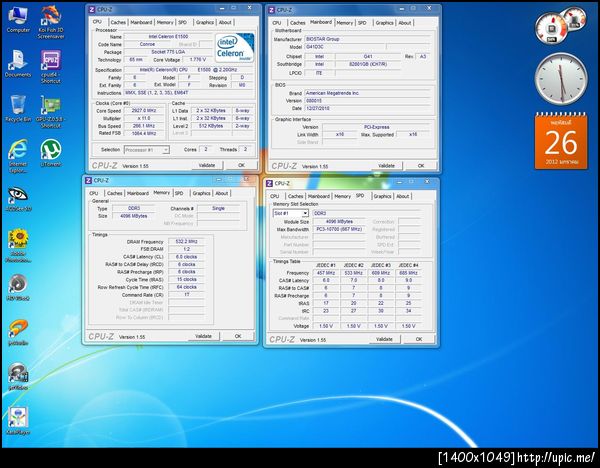600x468 pixels.
Task: Launch the HD VDeck speaker icon
Action: point(18,287)
